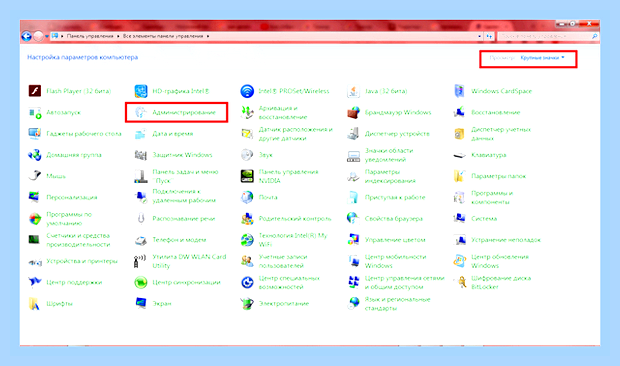
Task: Open Intel PROSet/Wireless icon
Action: (x=247, y=91)
